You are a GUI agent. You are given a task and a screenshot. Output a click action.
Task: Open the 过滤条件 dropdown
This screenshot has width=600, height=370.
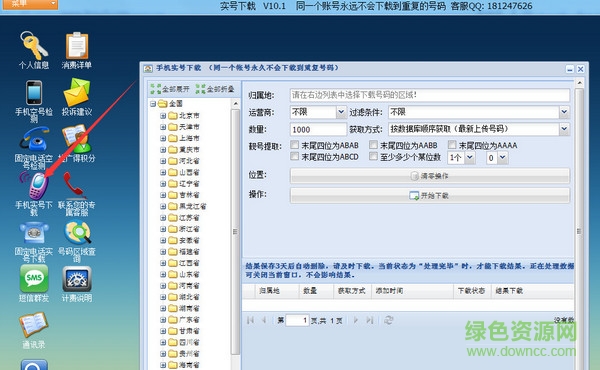tap(564, 112)
